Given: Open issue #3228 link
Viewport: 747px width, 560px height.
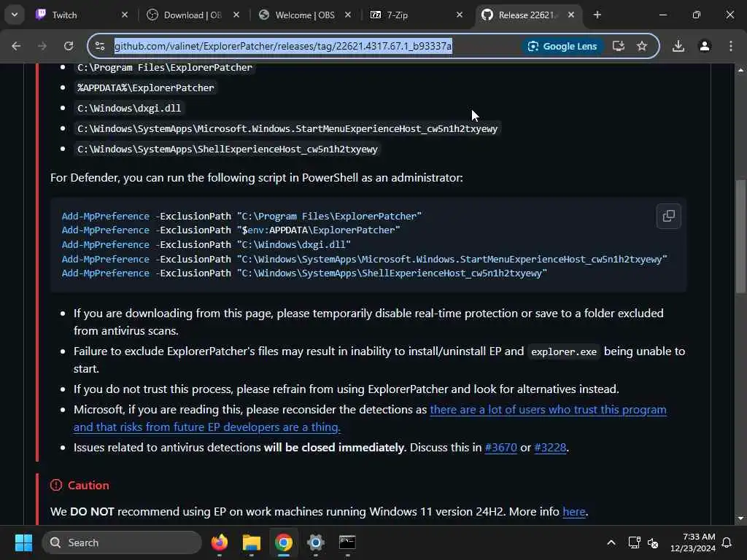Looking at the screenshot, I should (550, 448).
